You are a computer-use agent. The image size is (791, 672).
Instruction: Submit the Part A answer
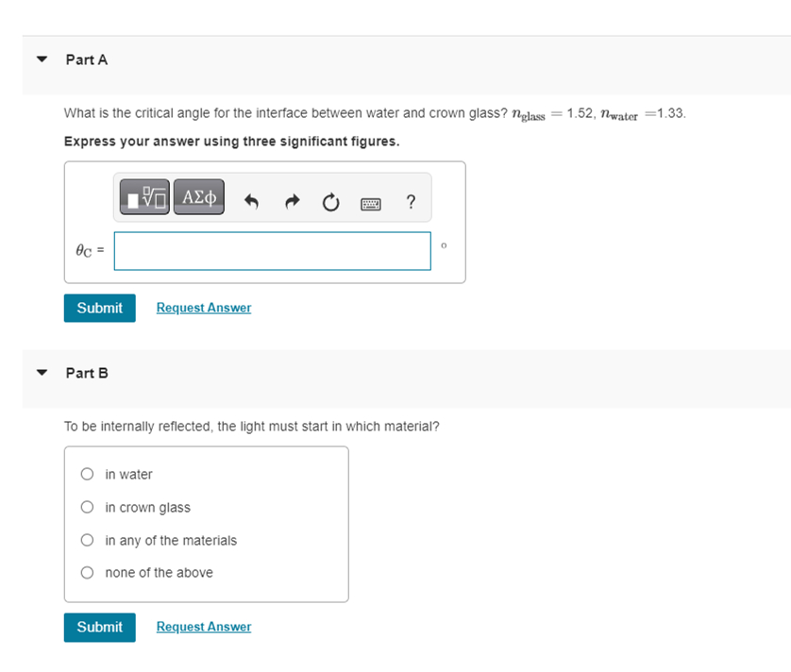click(x=99, y=308)
